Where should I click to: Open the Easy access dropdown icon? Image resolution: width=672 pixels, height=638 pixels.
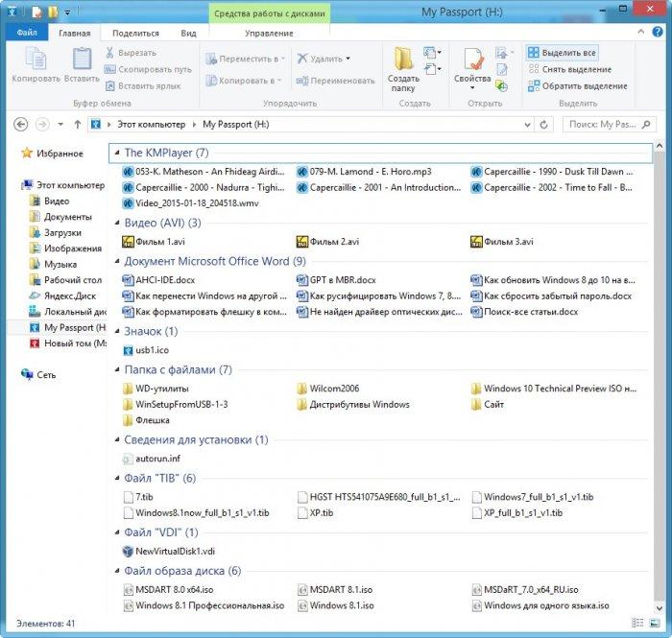click(x=432, y=69)
